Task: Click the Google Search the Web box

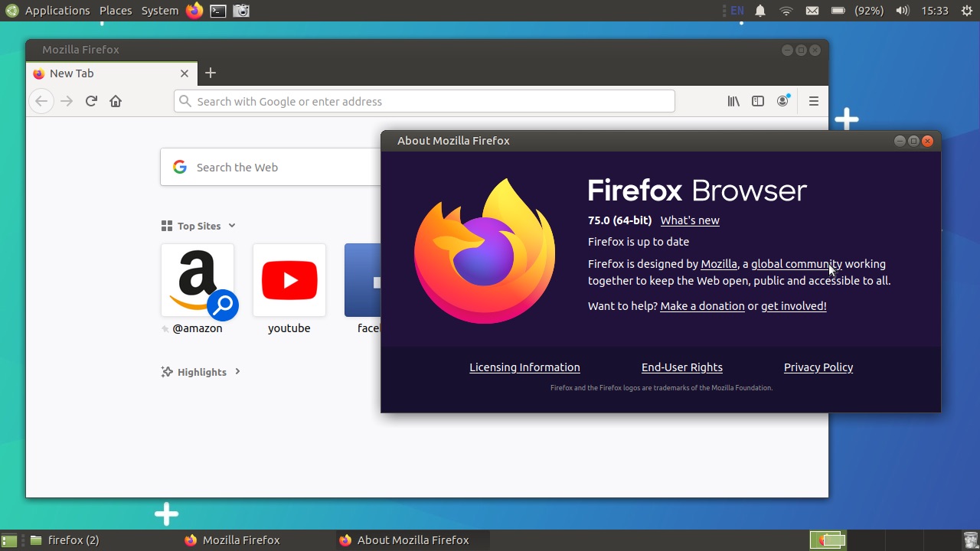Action: tap(271, 167)
